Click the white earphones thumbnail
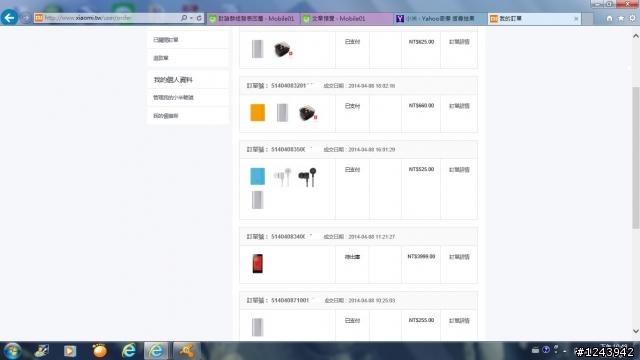 click(282, 177)
